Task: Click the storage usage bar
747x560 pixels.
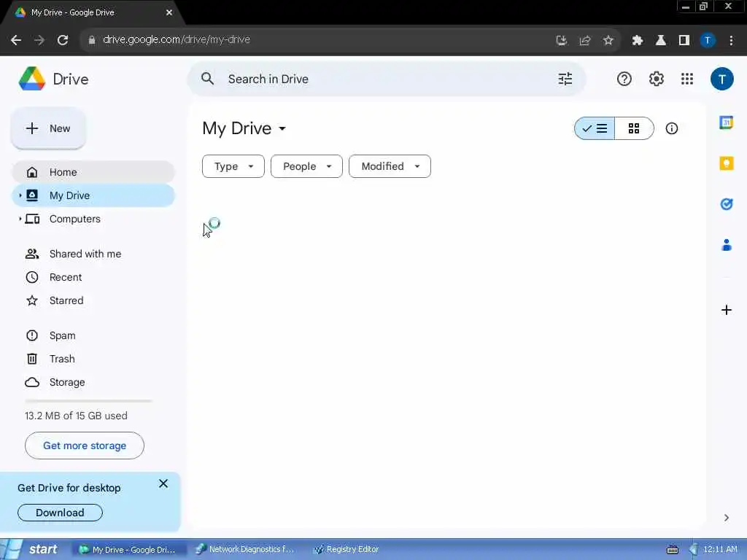Action: click(88, 402)
